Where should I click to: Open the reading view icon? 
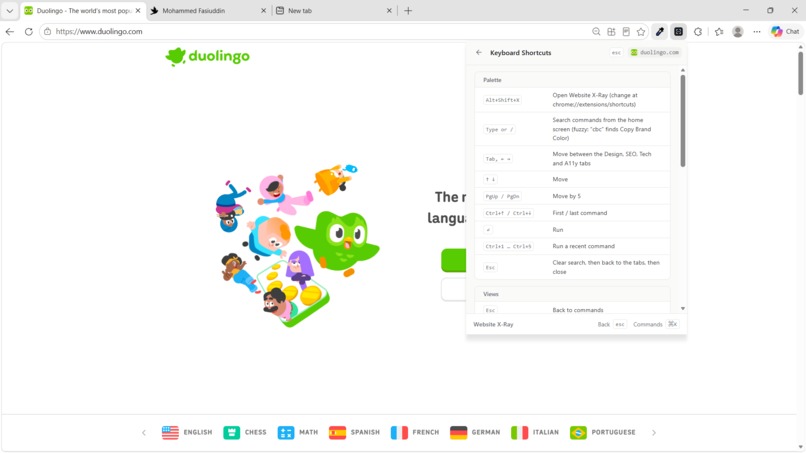[626, 31]
